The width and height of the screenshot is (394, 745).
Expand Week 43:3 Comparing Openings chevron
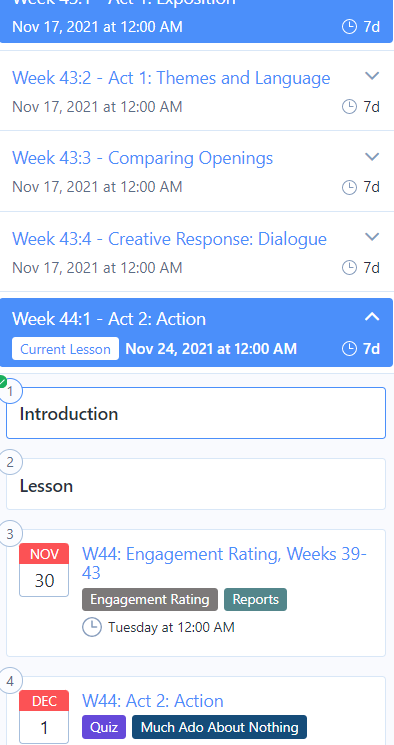tap(372, 156)
